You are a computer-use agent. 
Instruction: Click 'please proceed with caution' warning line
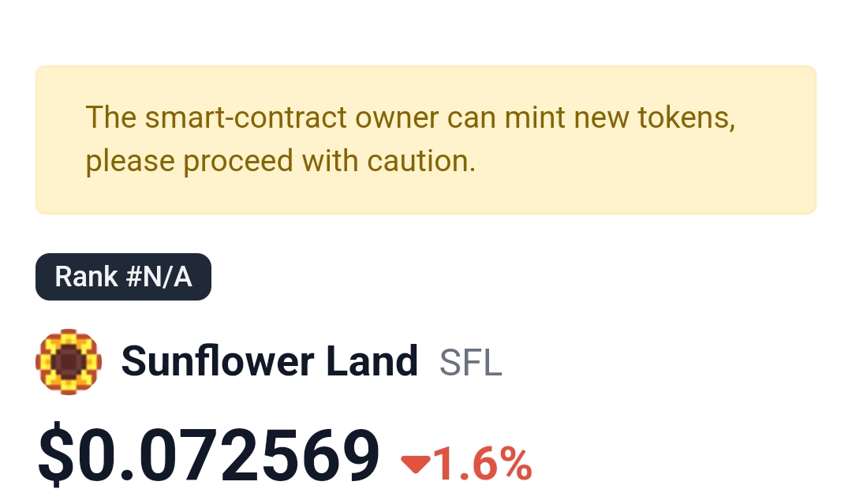(x=280, y=162)
